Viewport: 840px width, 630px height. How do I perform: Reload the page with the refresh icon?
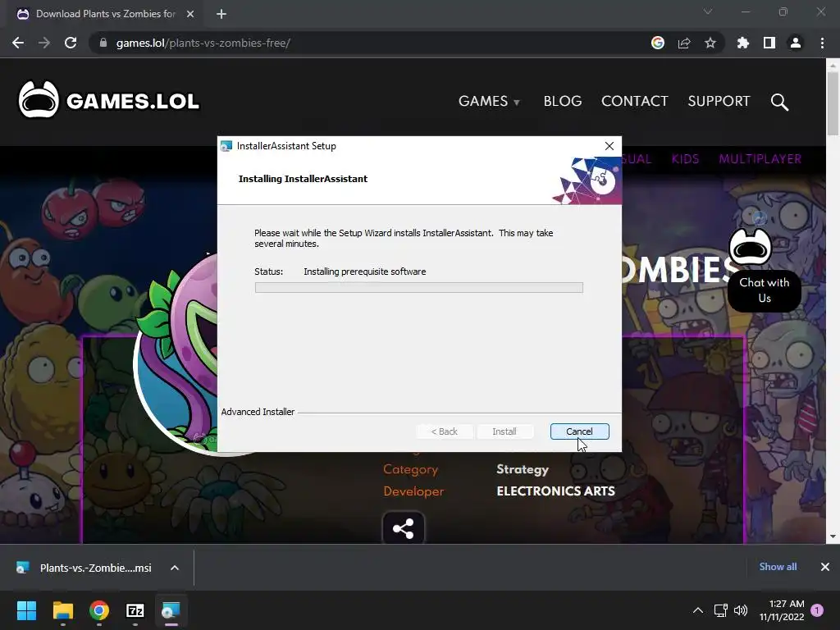[71, 43]
